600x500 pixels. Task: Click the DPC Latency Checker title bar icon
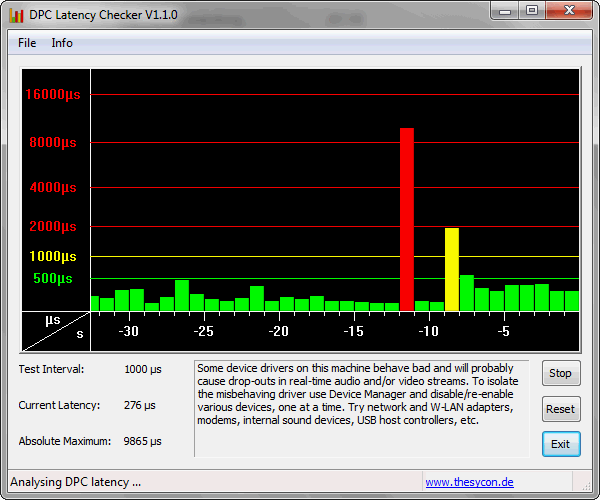16,15
